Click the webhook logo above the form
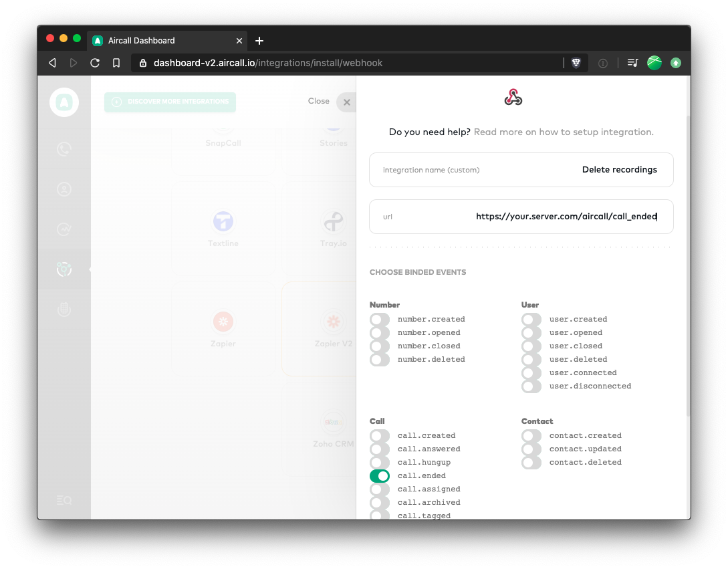 [513, 96]
